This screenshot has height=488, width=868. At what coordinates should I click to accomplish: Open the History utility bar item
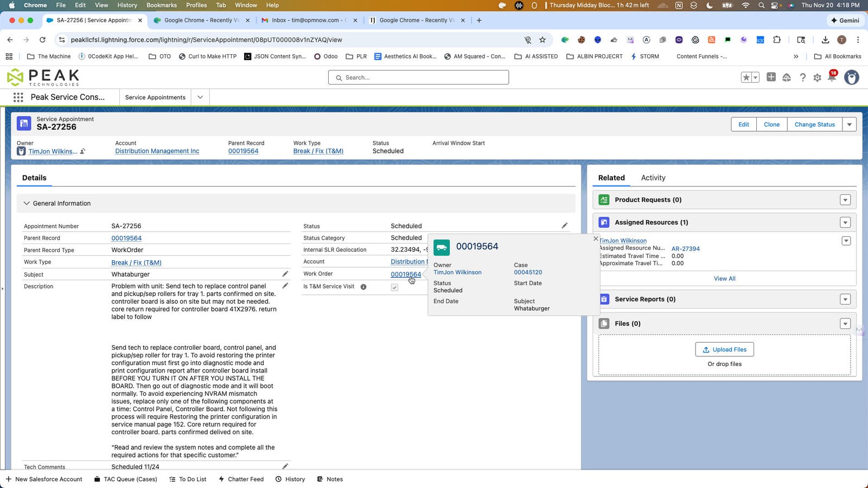pos(290,479)
